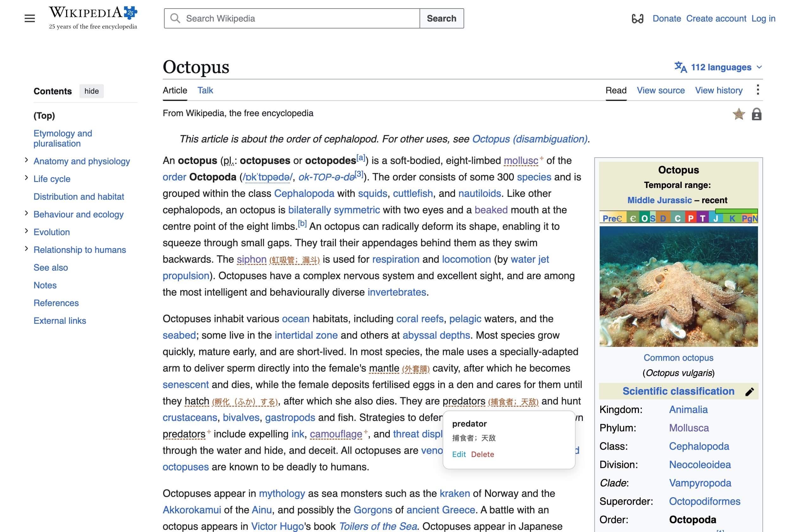802x532 pixels.
Task: Expand the Life cycle chevron
Action: [x=27, y=178]
